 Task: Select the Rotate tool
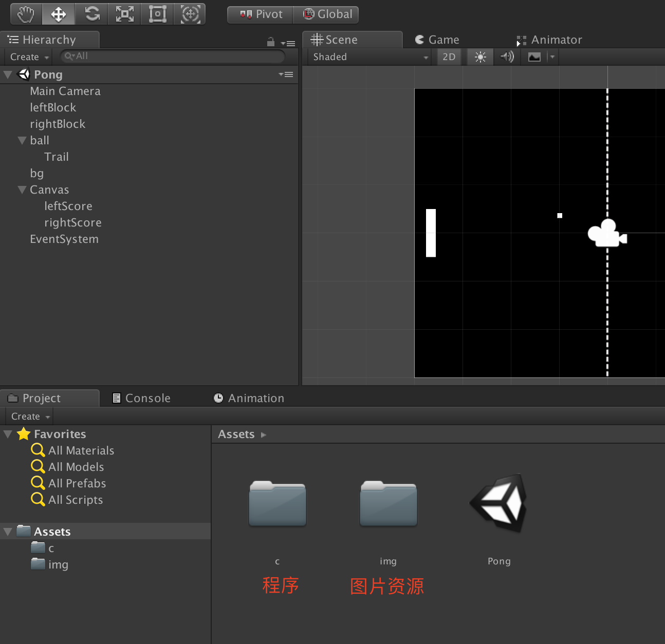pos(91,14)
